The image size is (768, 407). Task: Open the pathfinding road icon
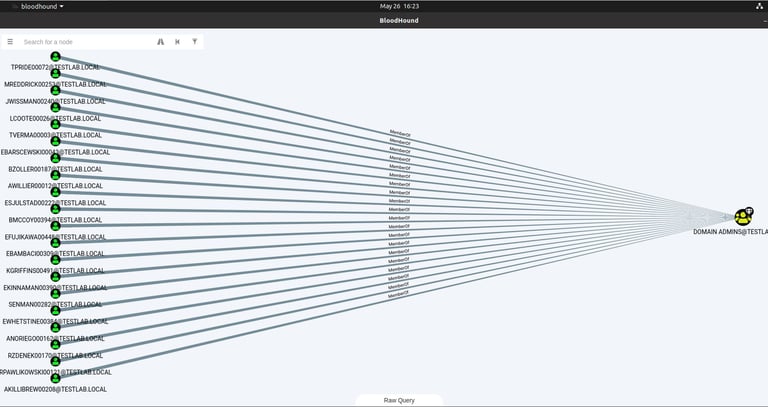coord(161,42)
